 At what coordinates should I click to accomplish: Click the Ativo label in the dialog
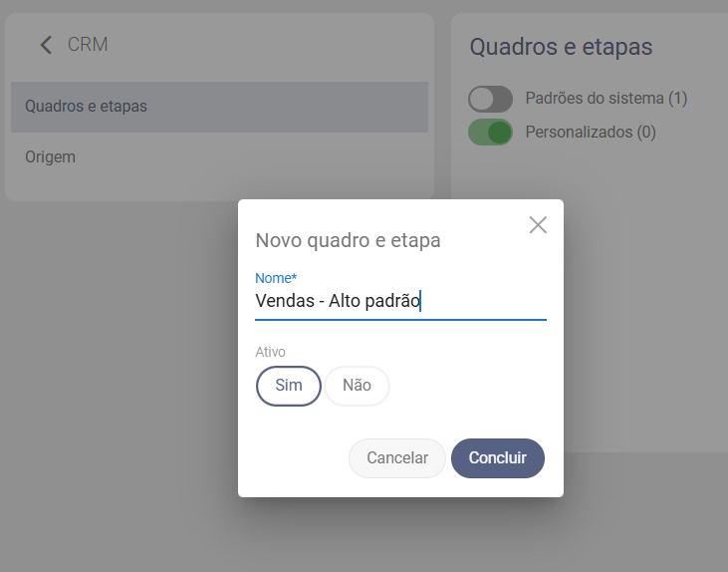pyautogui.click(x=270, y=352)
